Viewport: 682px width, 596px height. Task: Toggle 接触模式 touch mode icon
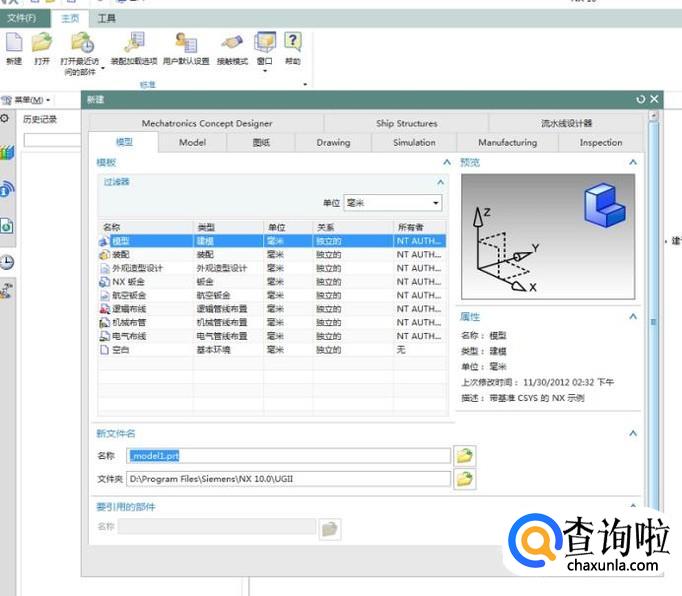click(232, 43)
